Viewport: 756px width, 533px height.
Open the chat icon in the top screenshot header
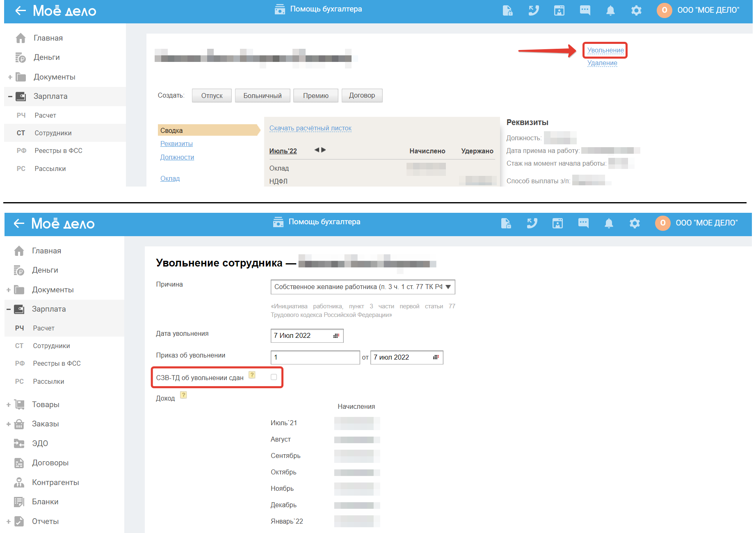(585, 10)
